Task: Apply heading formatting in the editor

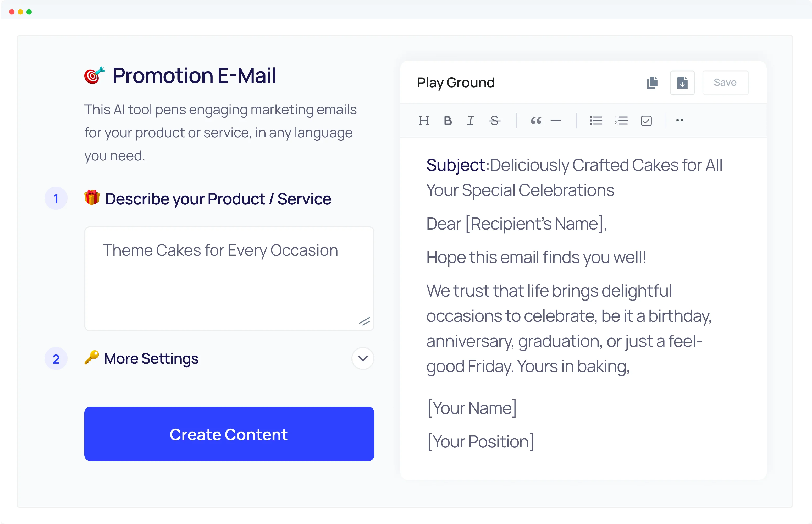Action: click(424, 121)
